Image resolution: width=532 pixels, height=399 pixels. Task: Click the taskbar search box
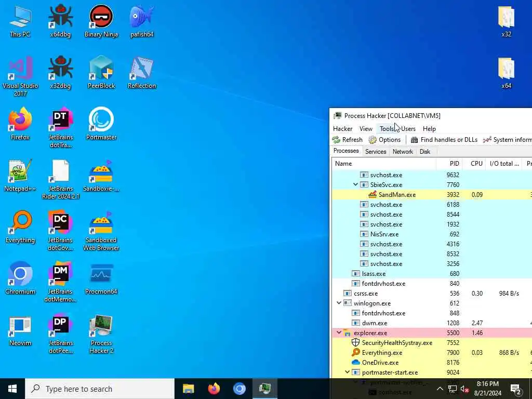100,389
